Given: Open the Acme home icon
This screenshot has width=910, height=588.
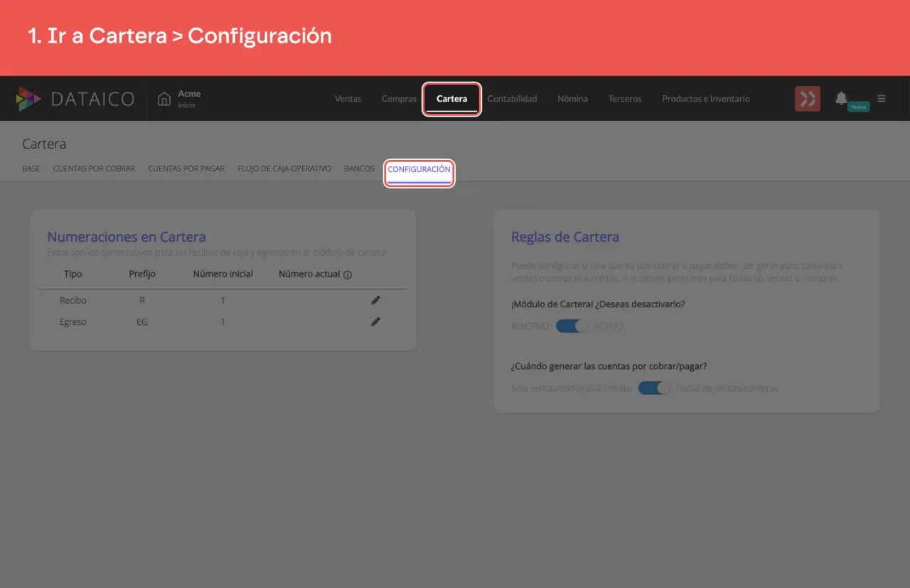Looking at the screenshot, I should coord(164,99).
